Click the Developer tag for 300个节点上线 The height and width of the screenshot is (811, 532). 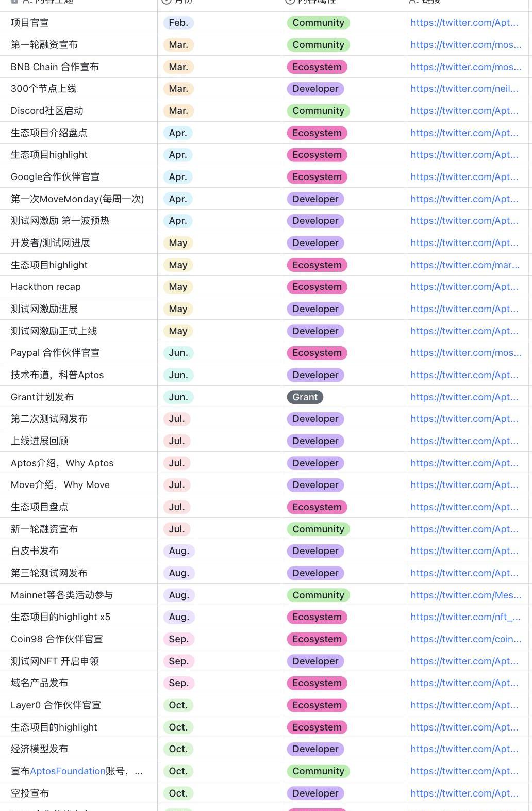(x=315, y=89)
